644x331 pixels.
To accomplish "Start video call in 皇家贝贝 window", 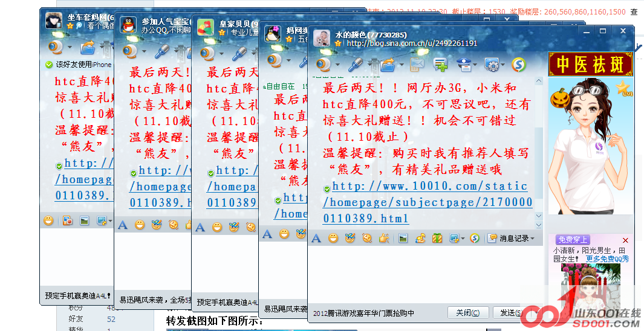I will pos(207,53).
